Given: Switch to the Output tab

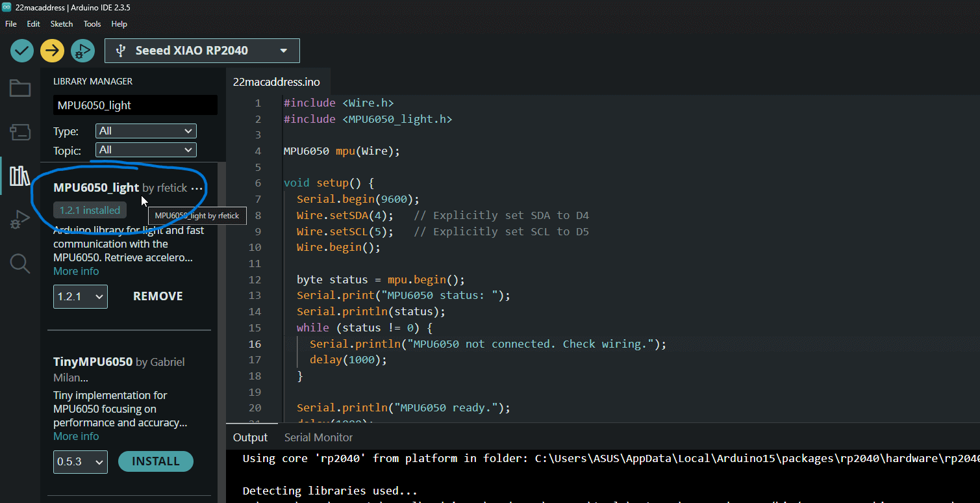Looking at the screenshot, I should click(250, 437).
